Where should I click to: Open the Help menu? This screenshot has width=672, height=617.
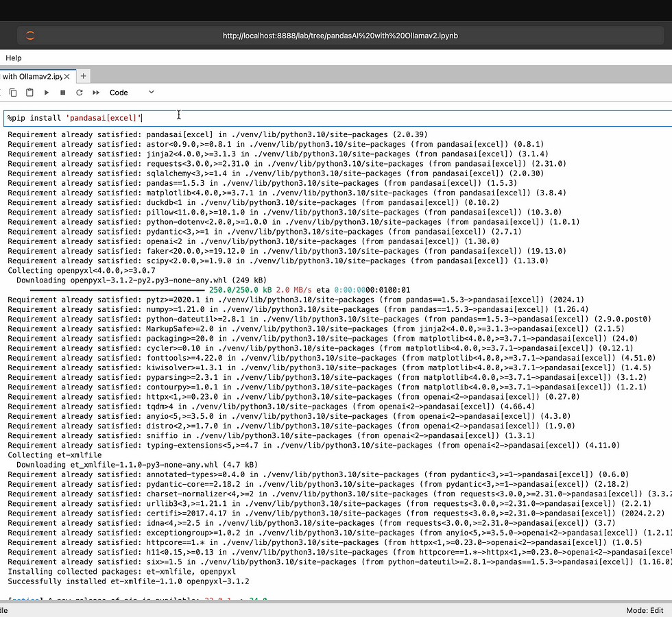point(14,58)
